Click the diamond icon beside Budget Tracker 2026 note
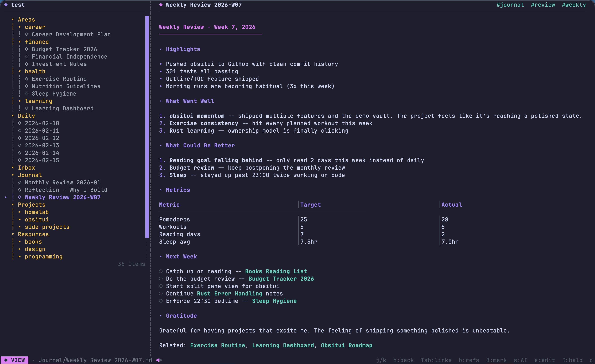Screen dimensions: 595x364 (x=27, y=49)
